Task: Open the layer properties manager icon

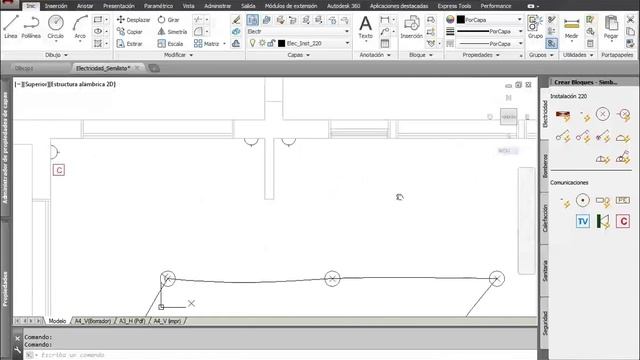Action: coord(253,20)
